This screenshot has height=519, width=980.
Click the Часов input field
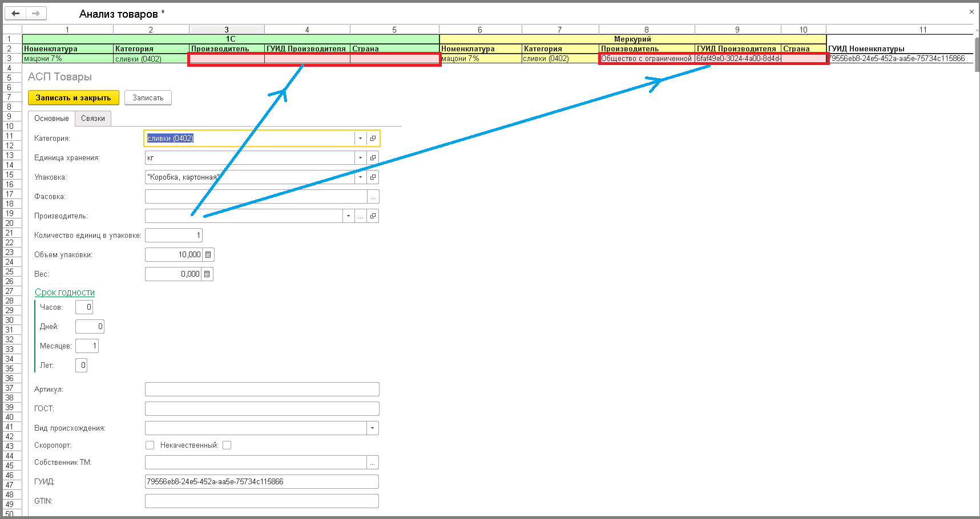click(84, 307)
